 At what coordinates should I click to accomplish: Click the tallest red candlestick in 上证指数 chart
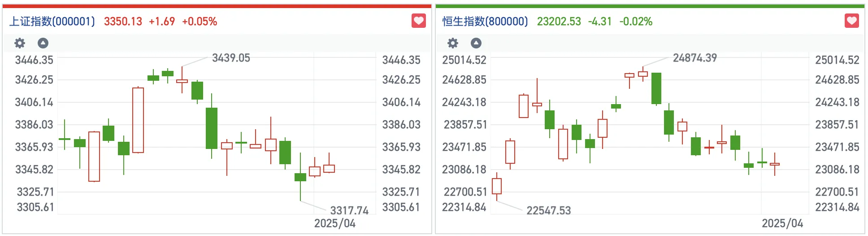138,120
